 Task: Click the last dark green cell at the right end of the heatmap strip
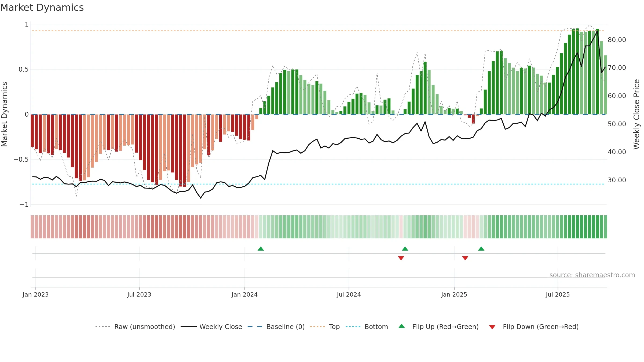click(605, 227)
